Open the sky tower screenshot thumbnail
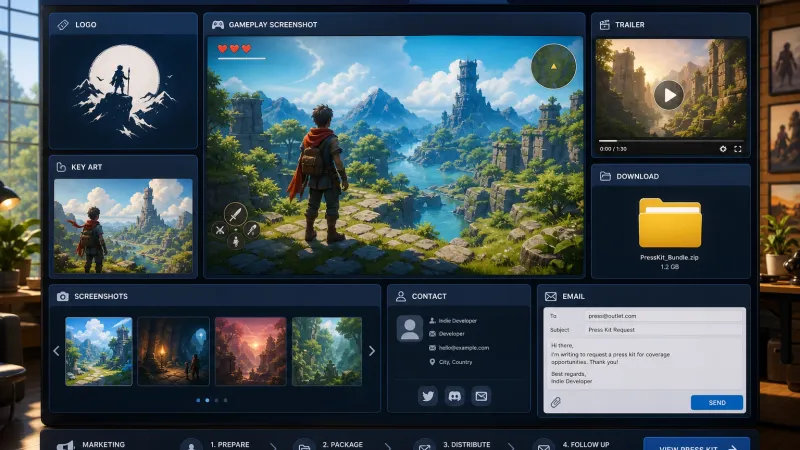The width and height of the screenshot is (800, 450). coord(99,351)
